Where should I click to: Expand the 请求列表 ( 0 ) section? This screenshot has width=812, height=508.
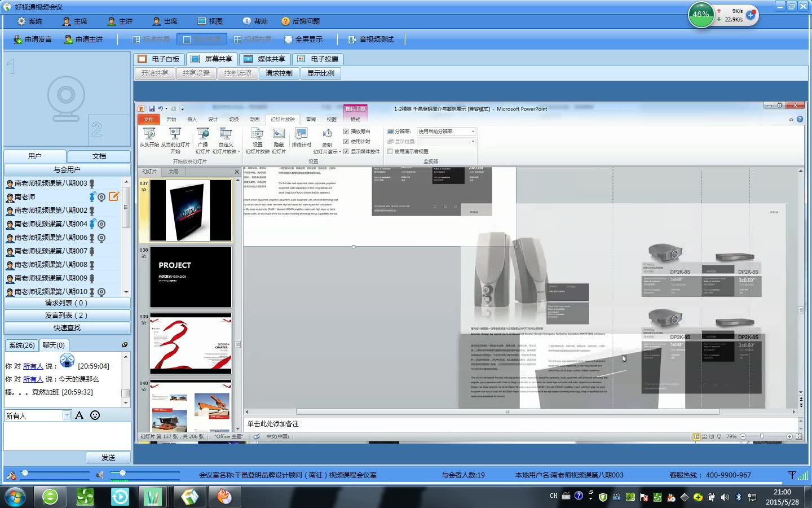pyautogui.click(x=67, y=303)
